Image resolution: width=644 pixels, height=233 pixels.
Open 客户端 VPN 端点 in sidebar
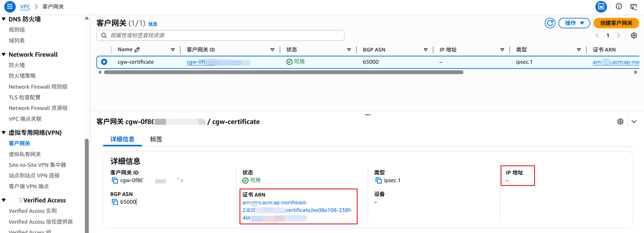[29, 186]
